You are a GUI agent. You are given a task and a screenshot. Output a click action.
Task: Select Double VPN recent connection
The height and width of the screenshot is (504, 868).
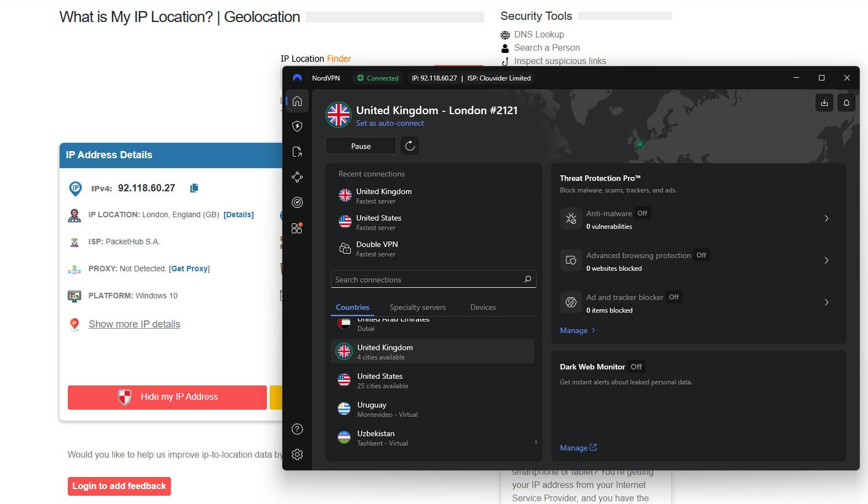pyautogui.click(x=432, y=248)
